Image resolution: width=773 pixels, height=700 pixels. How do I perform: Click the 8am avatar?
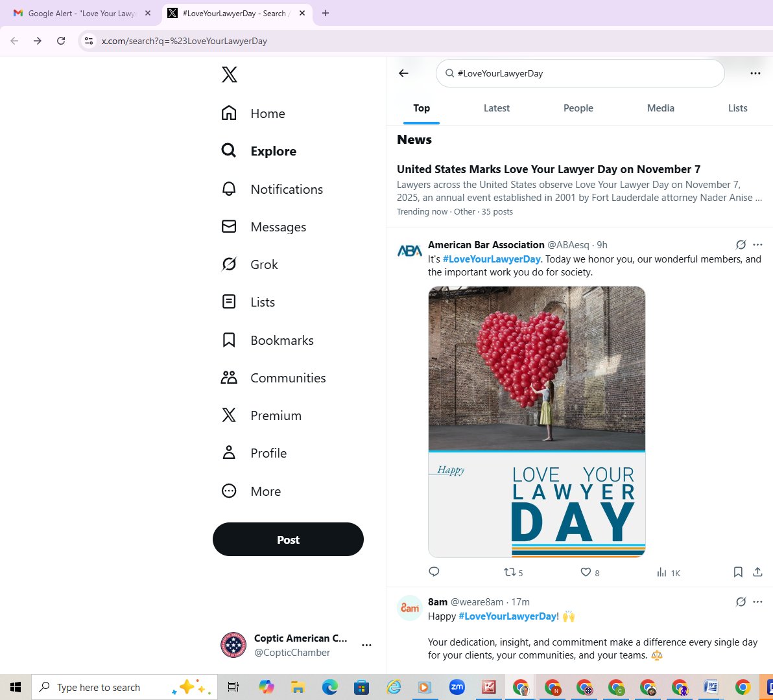[410, 608]
